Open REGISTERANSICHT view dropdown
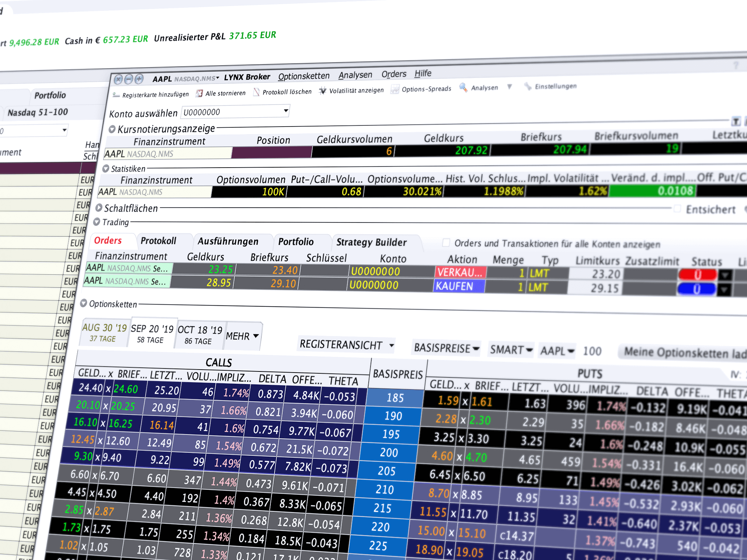Screen dimensions: 747x560 pos(346,344)
